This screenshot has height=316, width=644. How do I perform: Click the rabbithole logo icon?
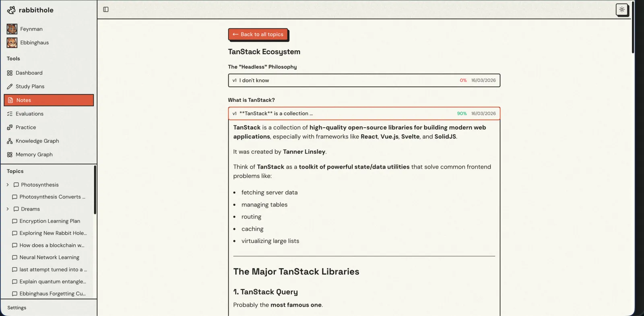click(x=11, y=10)
